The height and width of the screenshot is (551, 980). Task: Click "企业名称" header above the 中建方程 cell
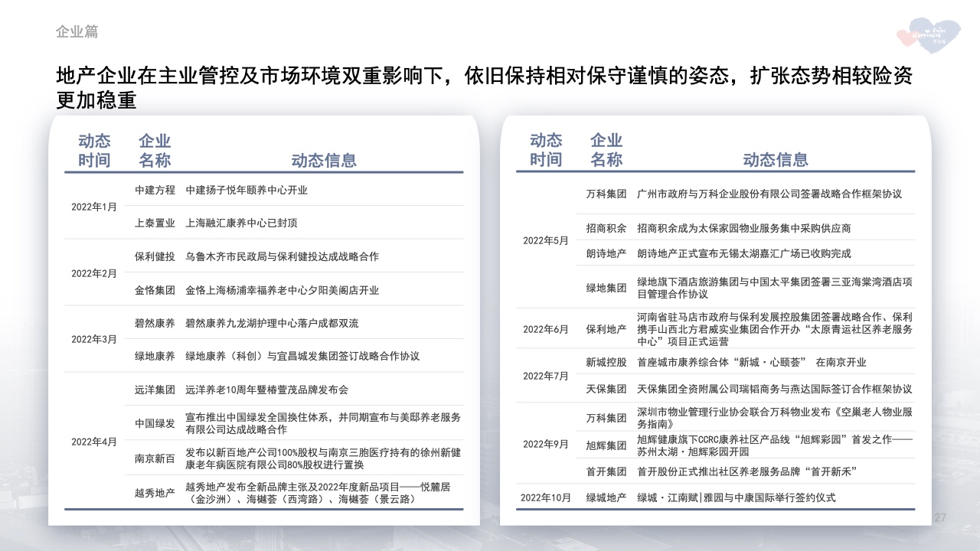155,150
